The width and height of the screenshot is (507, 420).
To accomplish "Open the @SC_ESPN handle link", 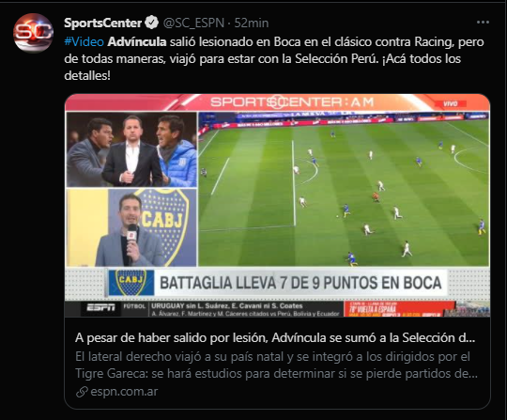I will pos(193,23).
